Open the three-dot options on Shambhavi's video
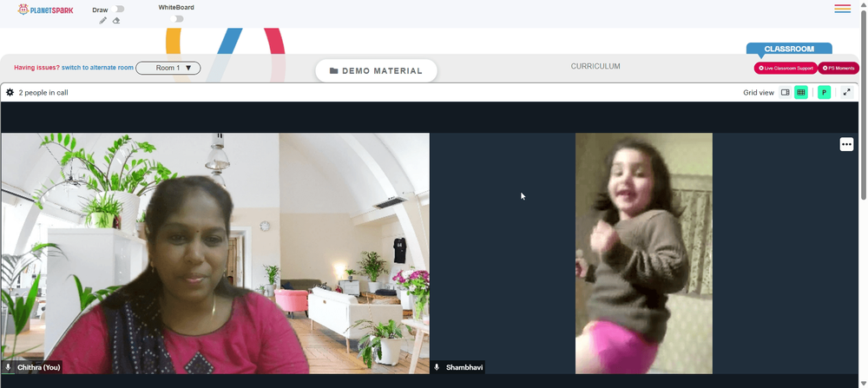The height and width of the screenshot is (388, 868). (x=846, y=144)
